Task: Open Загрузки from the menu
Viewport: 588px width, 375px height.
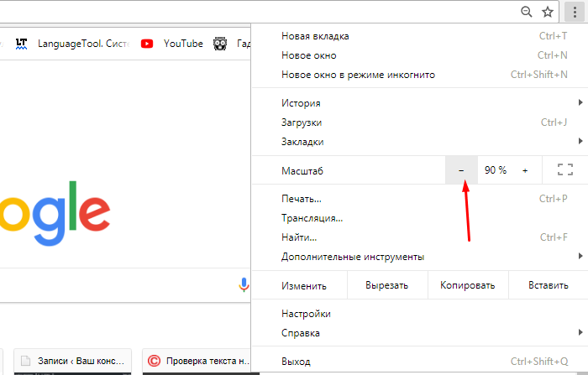Action: point(420,122)
